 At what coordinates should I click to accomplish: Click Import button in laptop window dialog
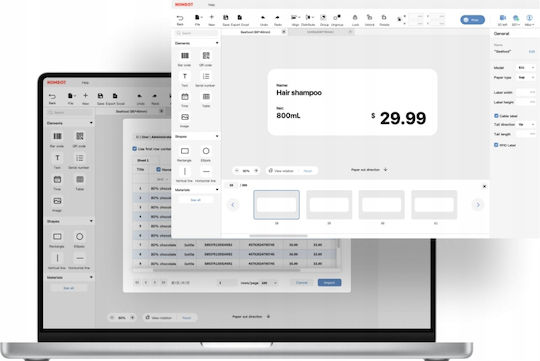coord(329,282)
